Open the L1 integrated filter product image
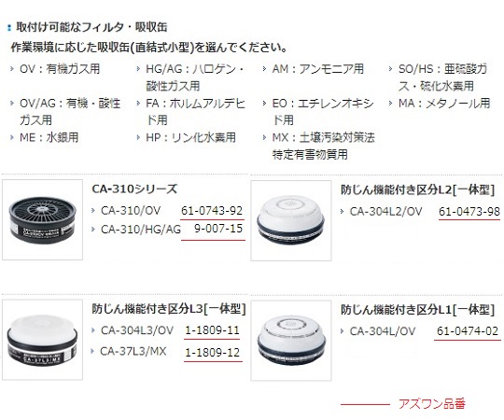The image size is (504, 420). pyautogui.click(x=291, y=341)
